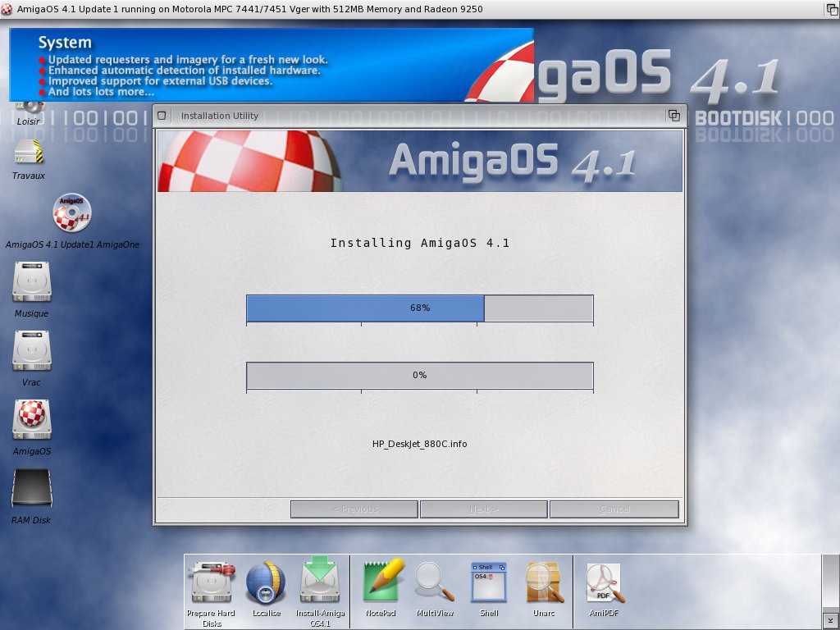Open MultiView from the dock
This screenshot has width=840, height=630.
pos(435,582)
